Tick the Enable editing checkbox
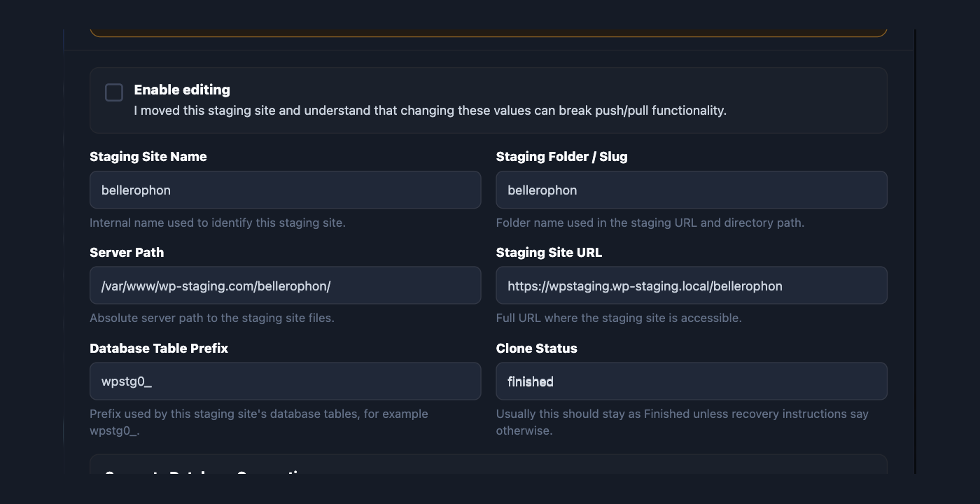Viewport: 980px width, 504px height. point(114,92)
